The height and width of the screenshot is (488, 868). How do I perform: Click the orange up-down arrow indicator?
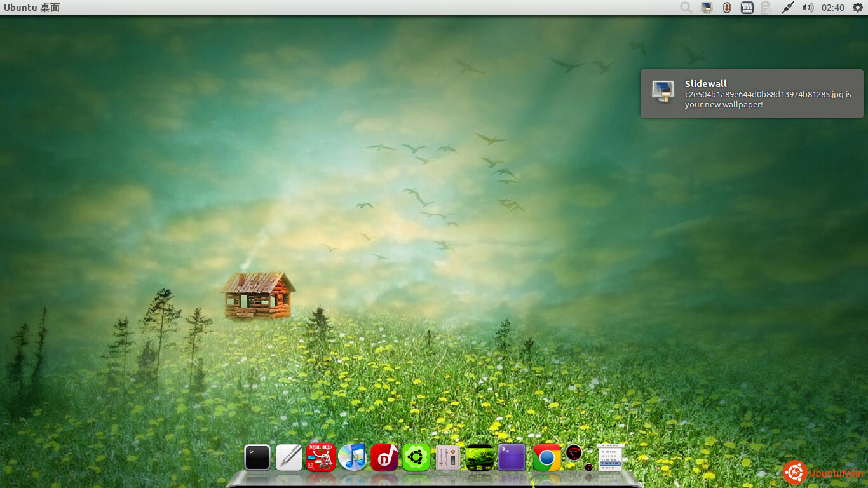[726, 8]
